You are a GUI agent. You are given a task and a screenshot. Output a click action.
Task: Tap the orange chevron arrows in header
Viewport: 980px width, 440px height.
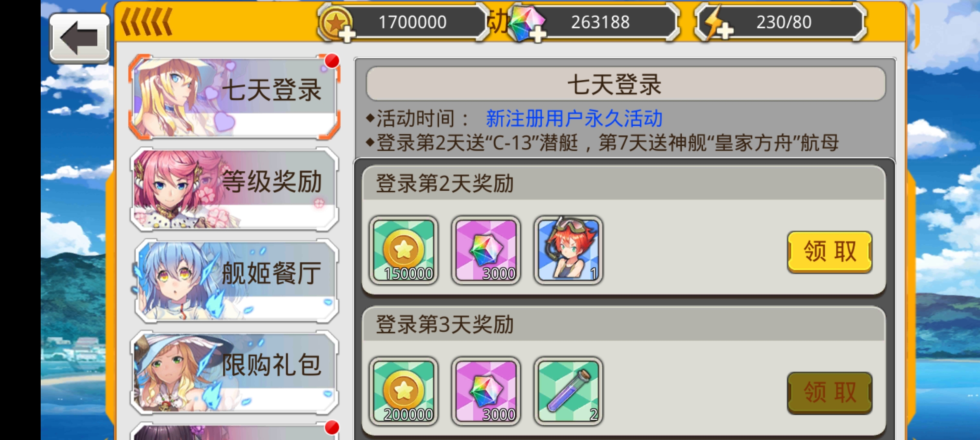[147, 22]
